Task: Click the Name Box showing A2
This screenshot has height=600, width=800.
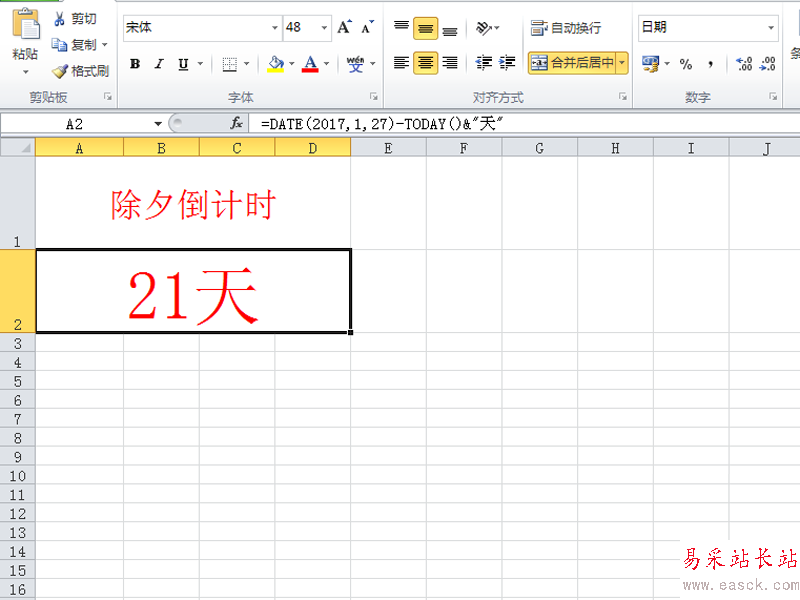Action: (74, 124)
